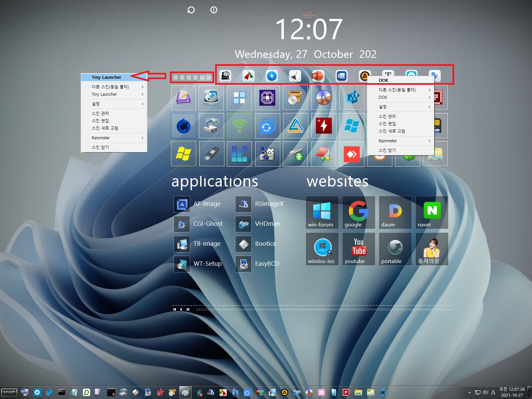Click the blue lightning bolt dock icon
The height and width of the screenshot is (399, 532).
pos(272,76)
